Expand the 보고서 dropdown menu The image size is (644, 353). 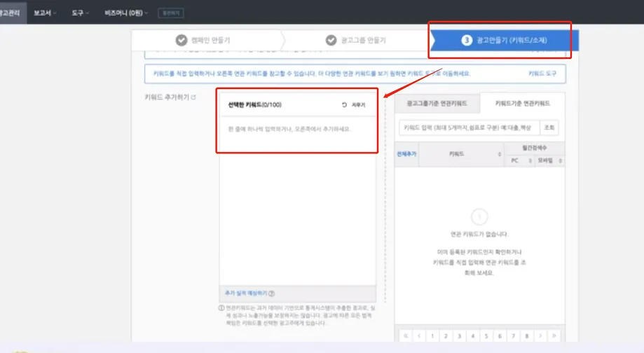[x=45, y=13]
